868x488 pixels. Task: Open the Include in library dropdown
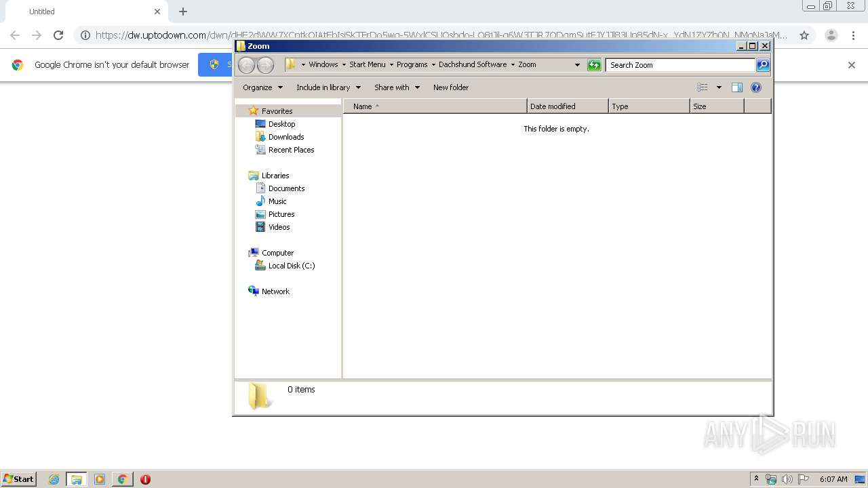(328, 87)
